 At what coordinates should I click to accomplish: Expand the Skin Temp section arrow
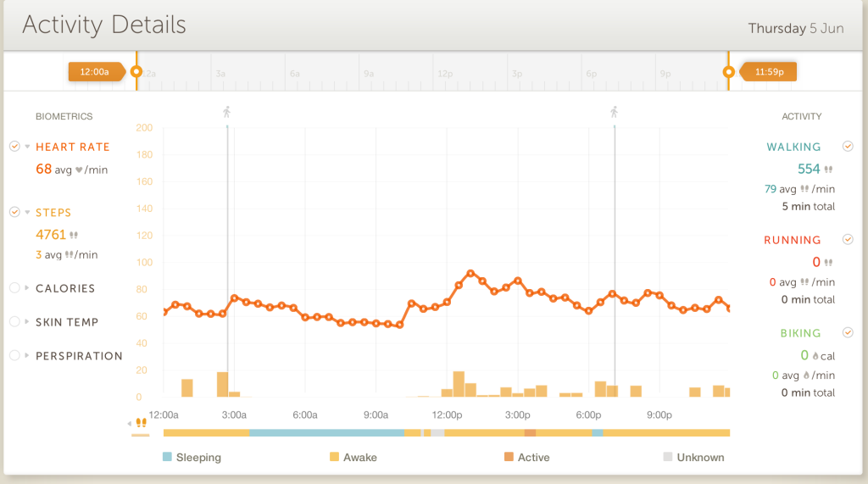(26, 322)
